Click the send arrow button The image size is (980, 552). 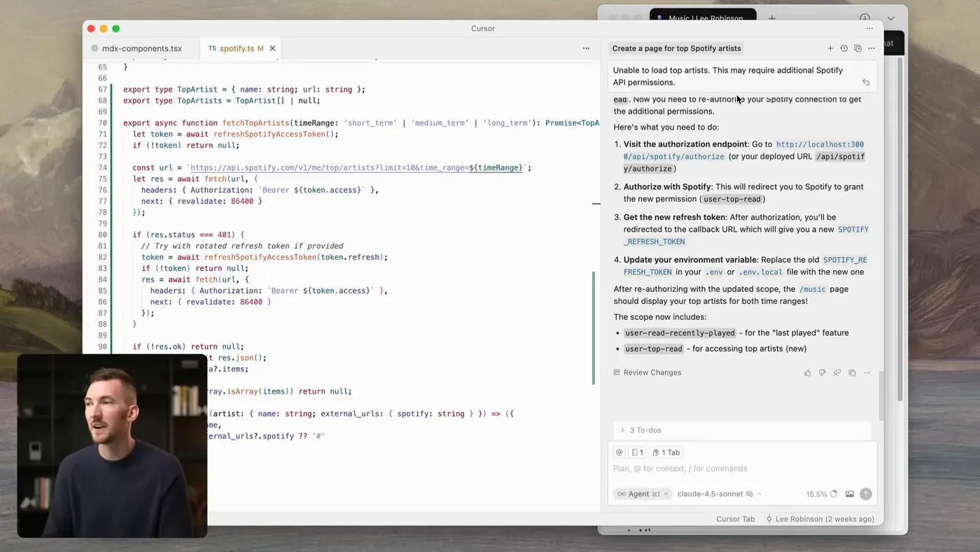click(x=866, y=494)
